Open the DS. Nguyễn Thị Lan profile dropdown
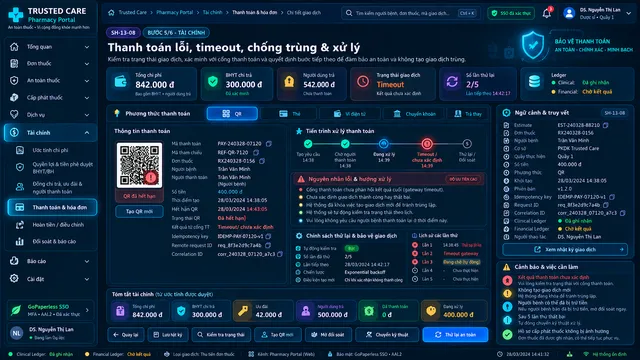Viewport: 640px width, 360px height. (x=629, y=13)
